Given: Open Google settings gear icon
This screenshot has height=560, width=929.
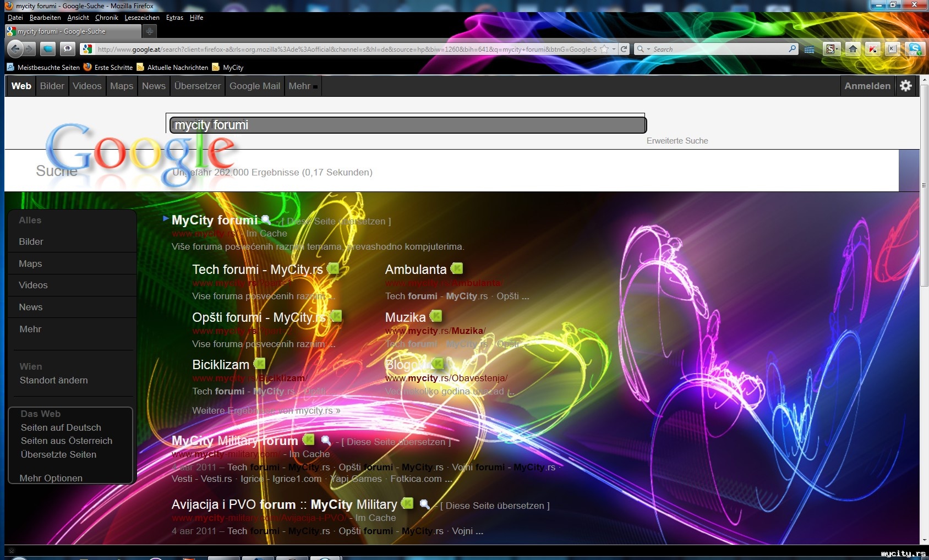Looking at the screenshot, I should [x=906, y=86].
